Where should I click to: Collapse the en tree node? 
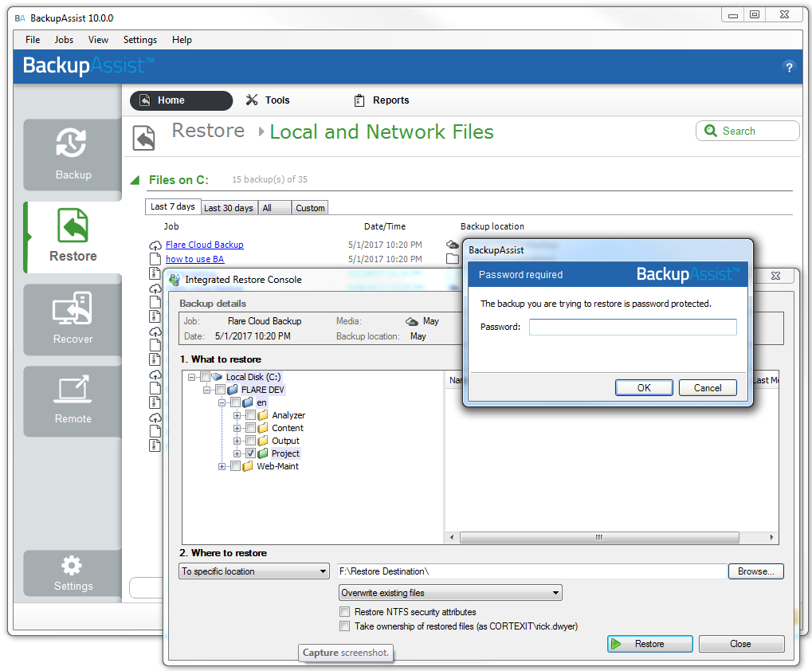coord(222,402)
